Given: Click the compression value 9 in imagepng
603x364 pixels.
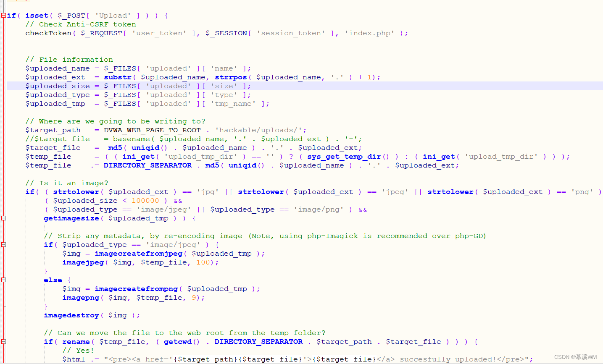Looking at the screenshot, I should 194,298.
